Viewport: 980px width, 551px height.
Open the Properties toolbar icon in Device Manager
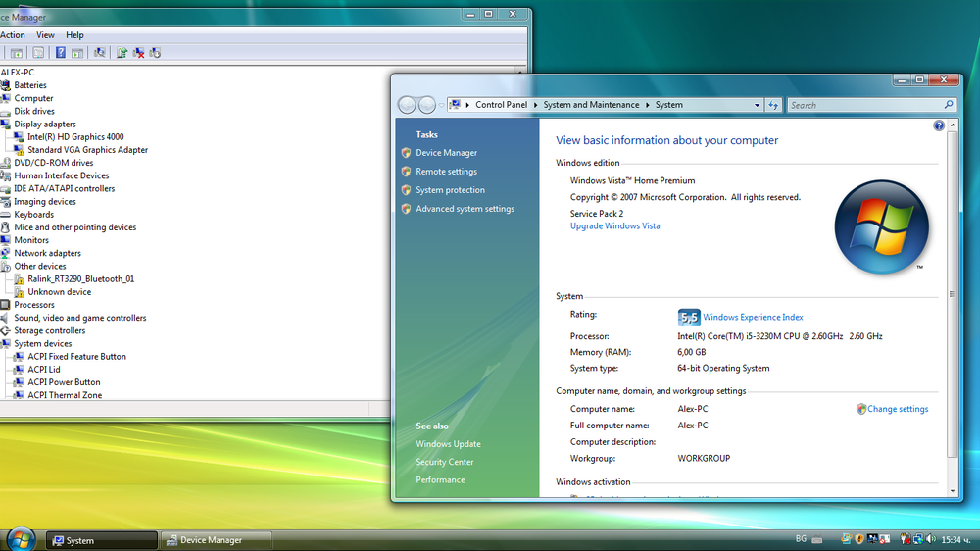(x=38, y=53)
